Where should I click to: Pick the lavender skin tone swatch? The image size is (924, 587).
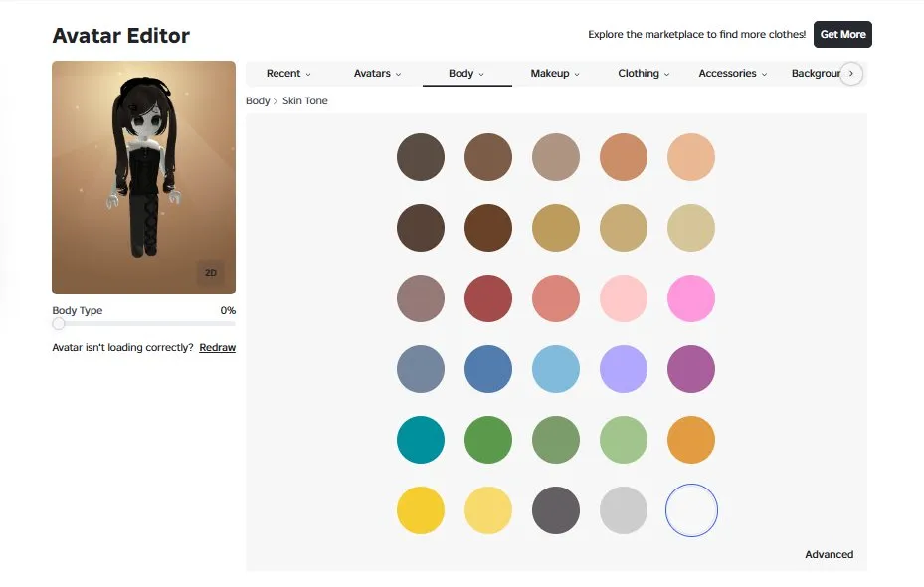click(624, 369)
